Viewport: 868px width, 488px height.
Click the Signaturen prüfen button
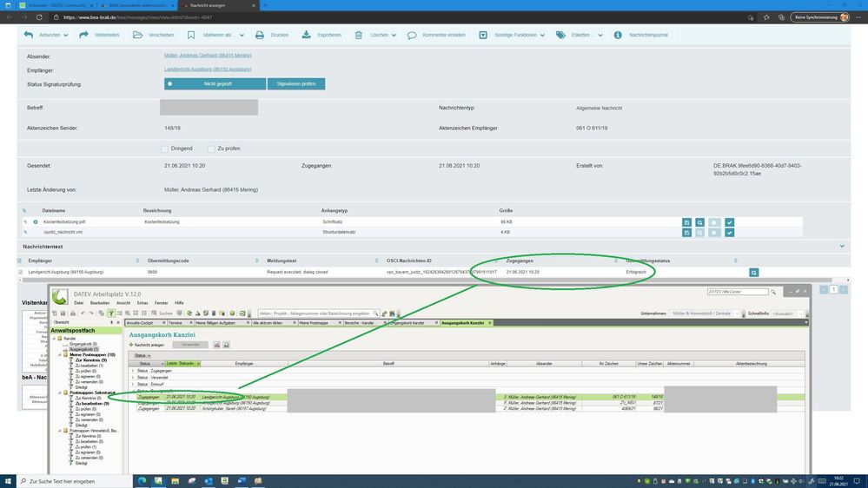(x=295, y=84)
